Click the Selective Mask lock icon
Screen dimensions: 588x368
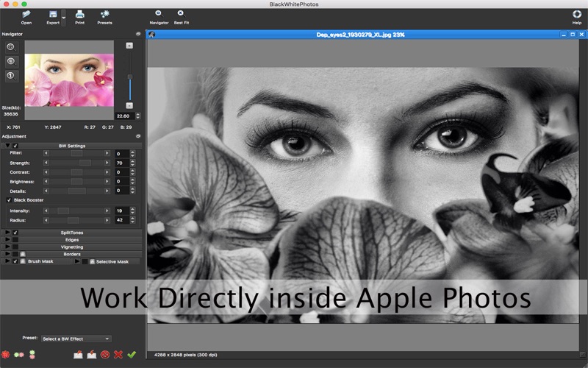pos(93,262)
